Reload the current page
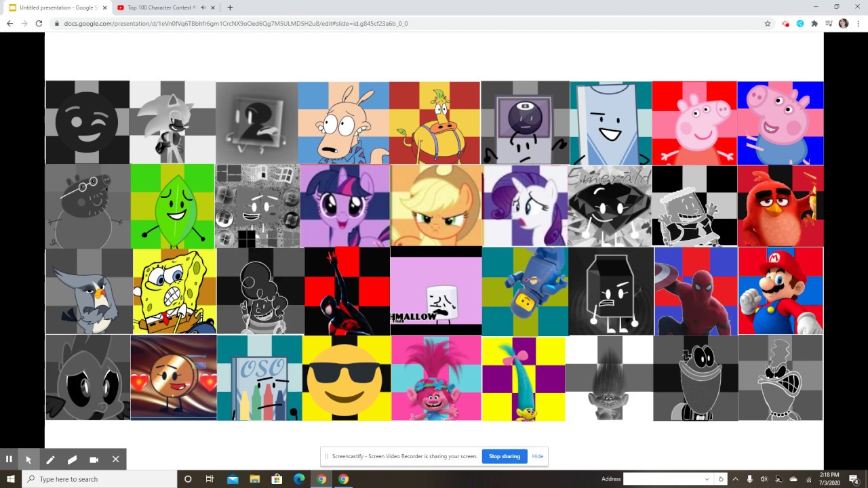The height and width of the screenshot is (488, 868). click(39, 23)
